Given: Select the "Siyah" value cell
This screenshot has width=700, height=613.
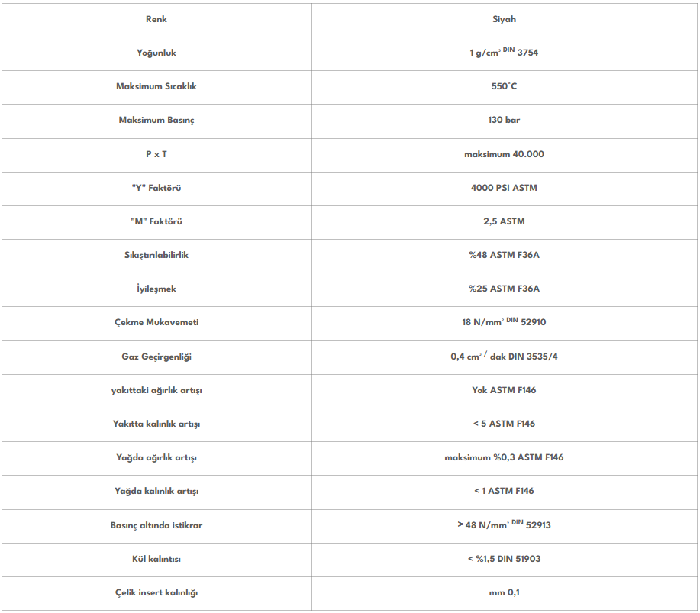Looking at the screenshot, I should tap(504, 19).
